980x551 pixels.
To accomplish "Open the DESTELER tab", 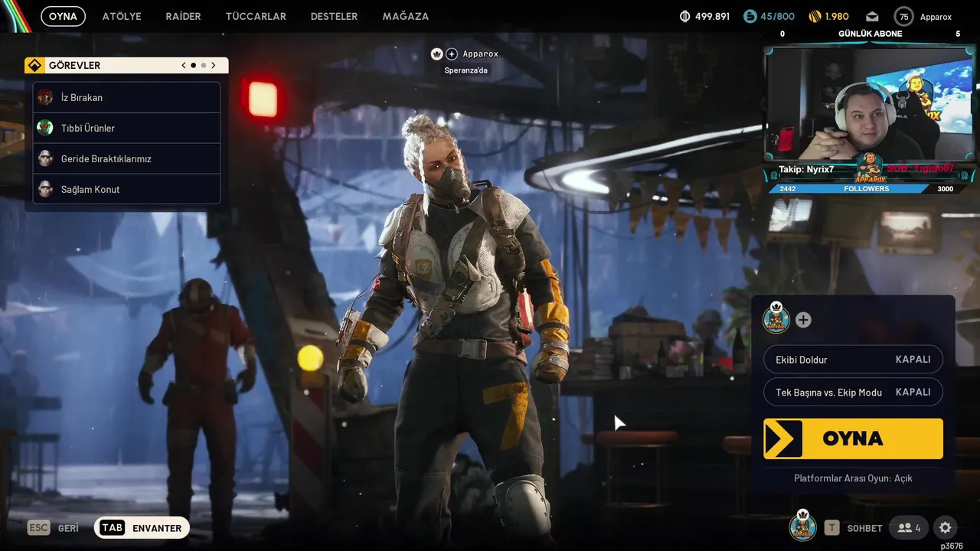I will pyautogui.click(x=334, y=16).
